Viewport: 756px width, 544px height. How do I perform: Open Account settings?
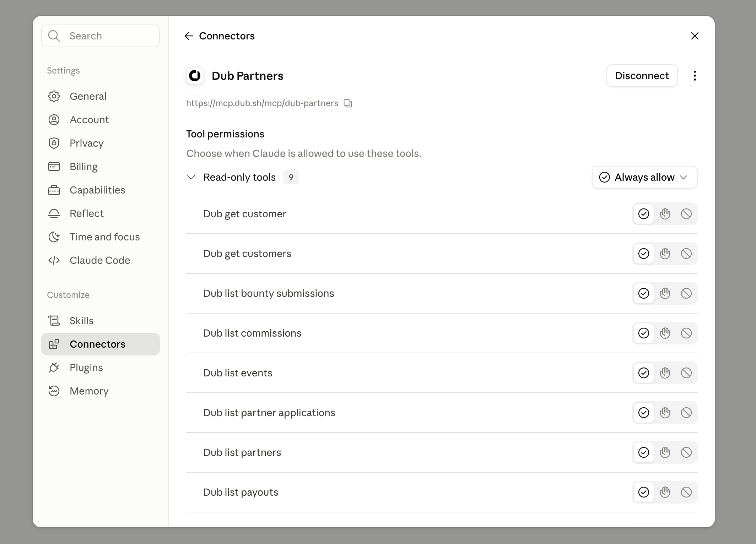101,120
